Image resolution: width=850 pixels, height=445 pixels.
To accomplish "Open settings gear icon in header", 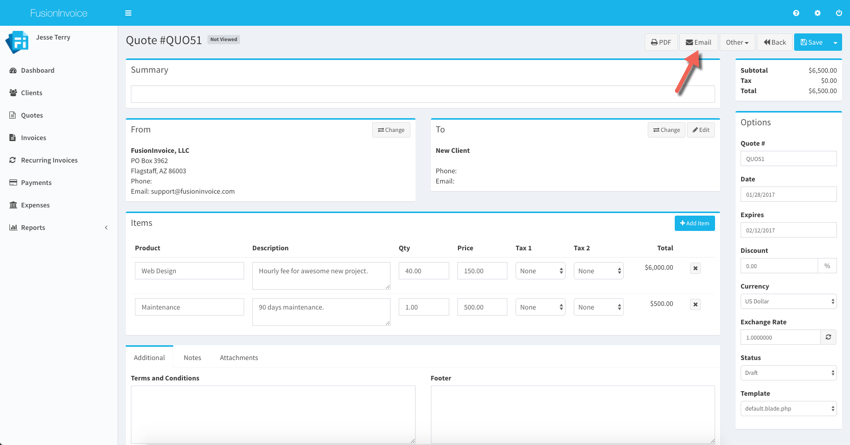I will tap(817, 13).
